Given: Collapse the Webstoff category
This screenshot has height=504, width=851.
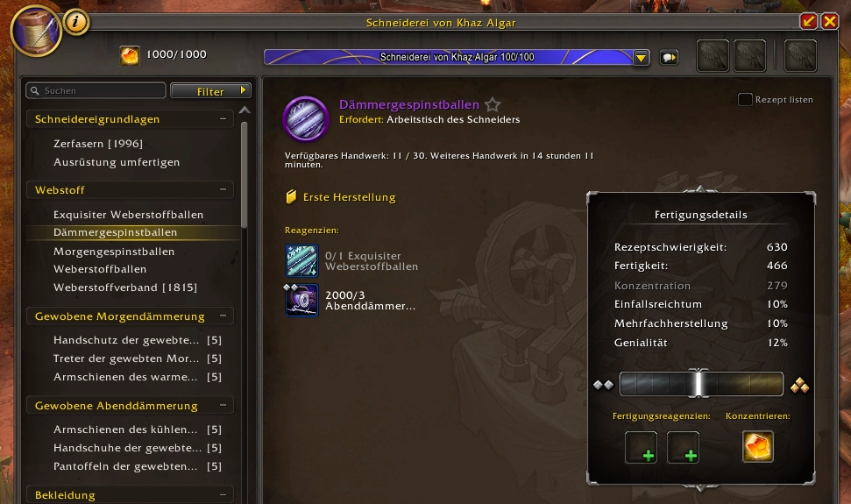Looking at the screenshot, I should coord(223,190).
